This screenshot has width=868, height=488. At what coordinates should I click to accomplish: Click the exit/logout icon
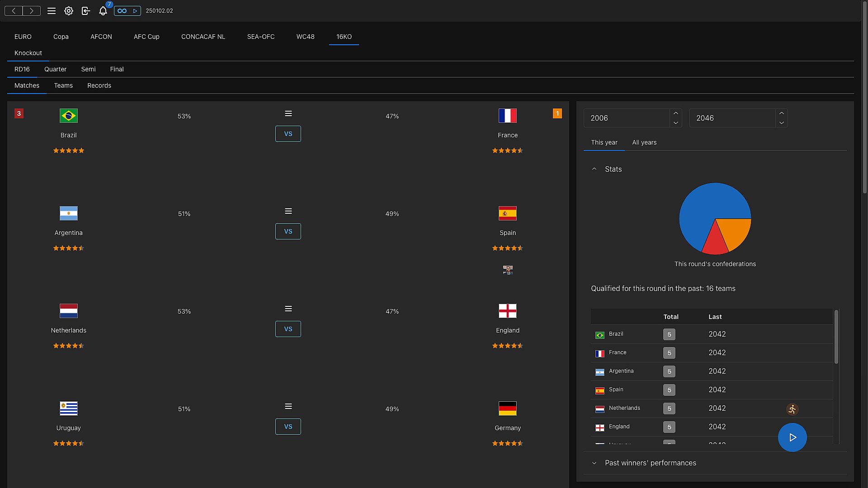point(86,11)
